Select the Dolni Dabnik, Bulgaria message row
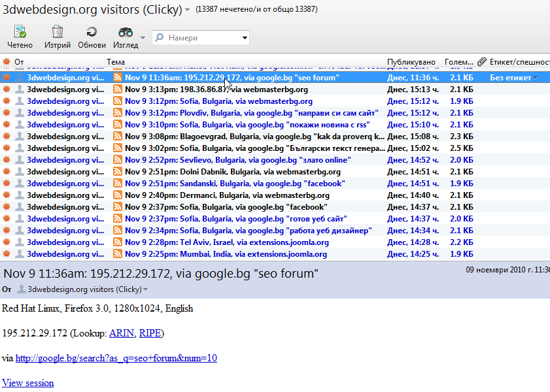The height and width of the screenshot is (392, 550). click(275, 172)
